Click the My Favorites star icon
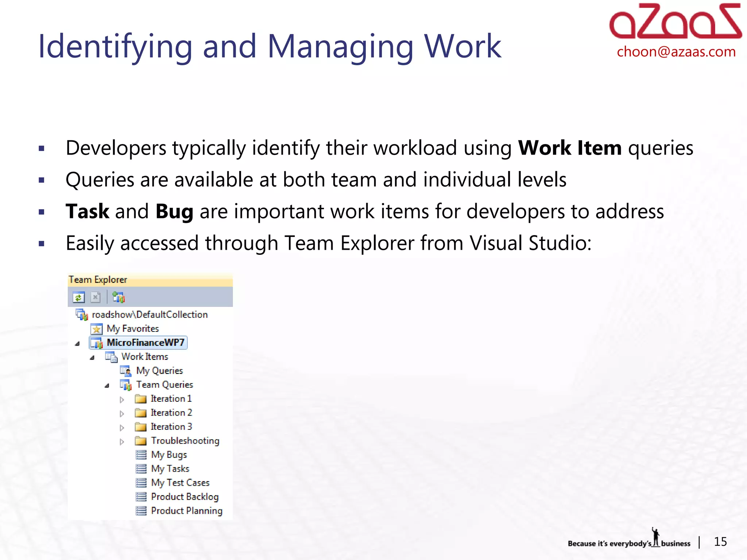The height and width of the screenshot is (560, 747). point(97,329)
